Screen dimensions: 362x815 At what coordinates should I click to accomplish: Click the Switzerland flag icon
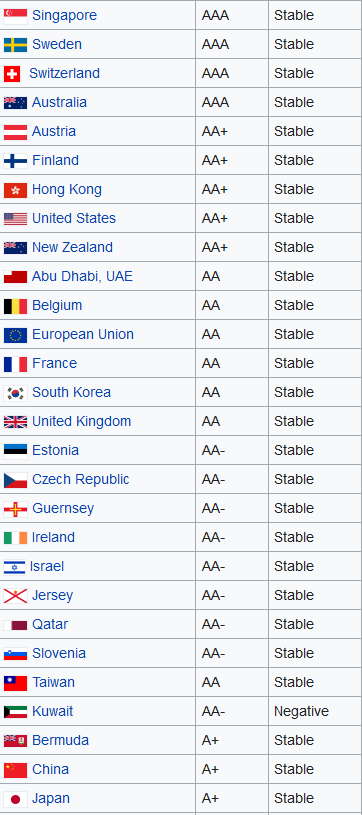pos(12,74)
